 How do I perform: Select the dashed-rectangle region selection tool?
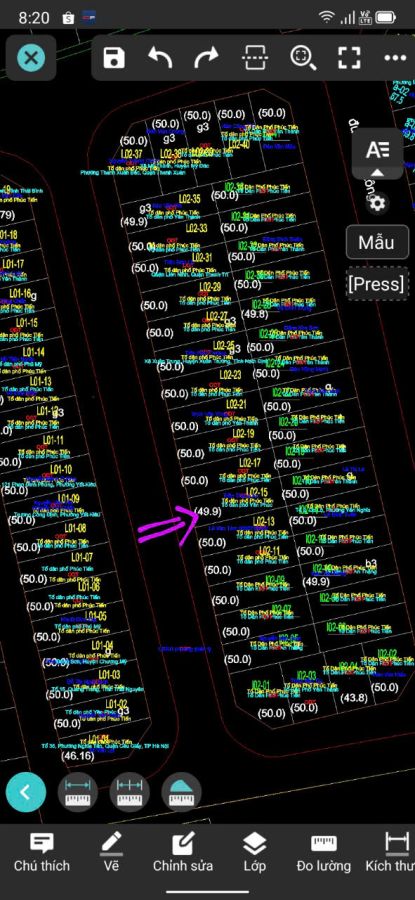coord(254,58)
